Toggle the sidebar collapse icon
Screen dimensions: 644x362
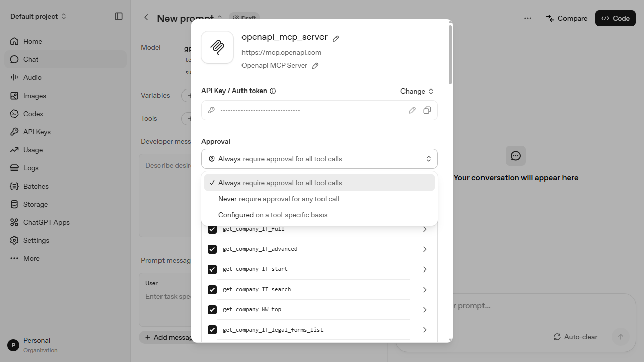(x=119, y=16)
